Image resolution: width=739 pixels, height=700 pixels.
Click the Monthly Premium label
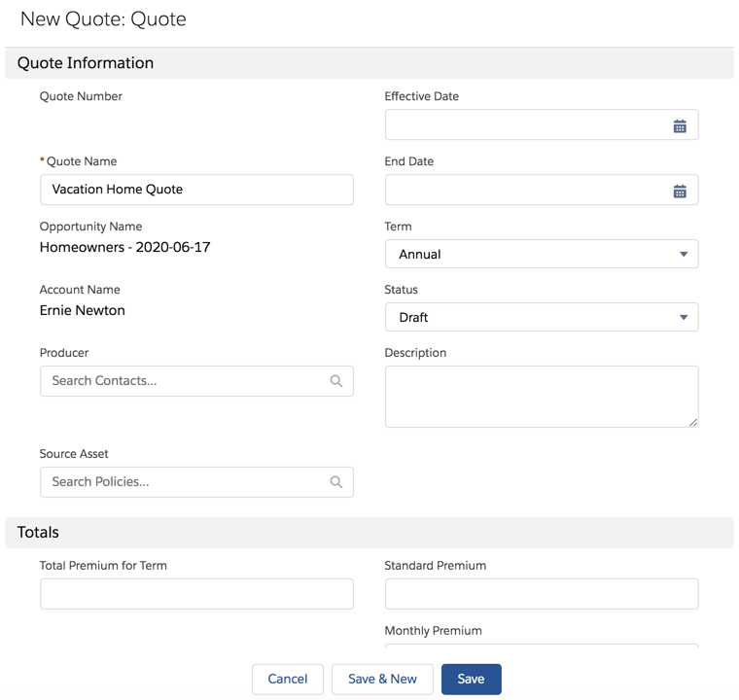tap(433, 631)
